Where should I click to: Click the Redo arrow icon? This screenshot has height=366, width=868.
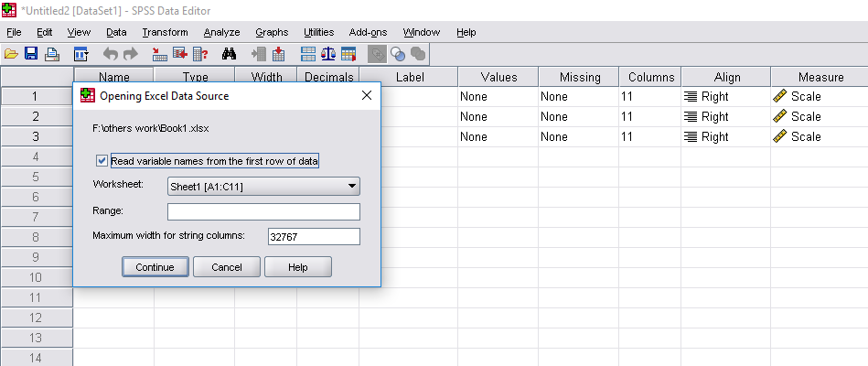(x=131, y=54)
